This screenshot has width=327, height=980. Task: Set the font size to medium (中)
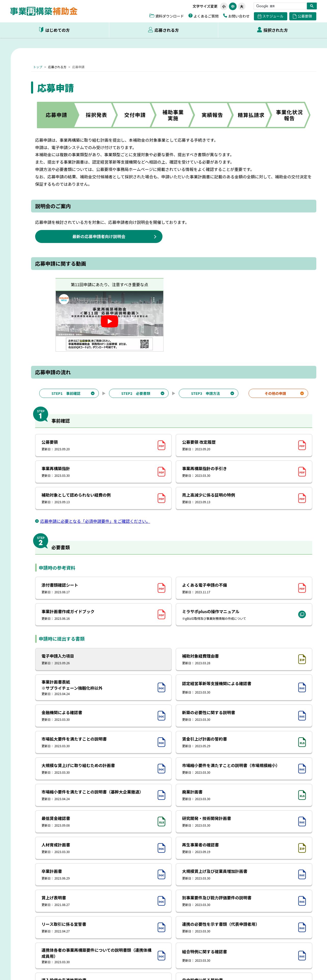(x=233, y=6)
